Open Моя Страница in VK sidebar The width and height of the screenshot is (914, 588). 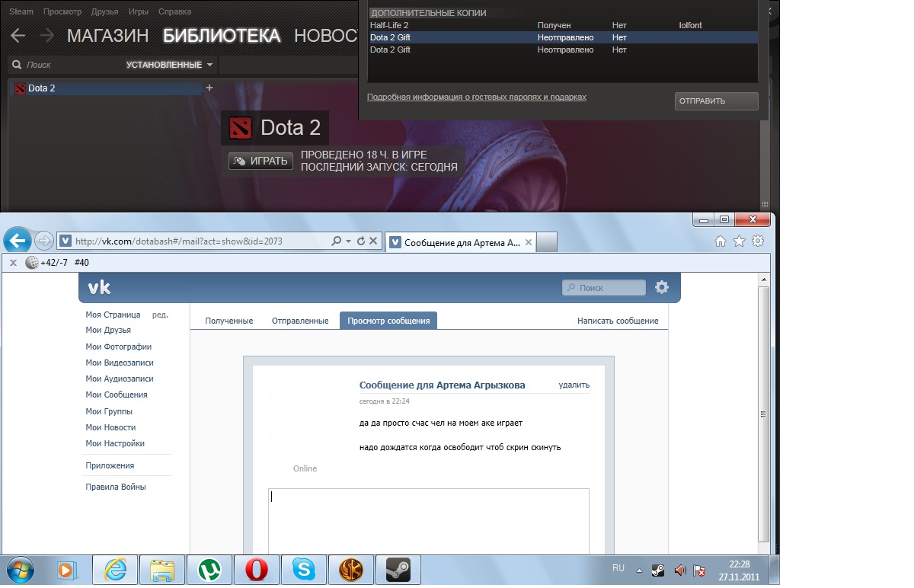click(x=113, y=314)
